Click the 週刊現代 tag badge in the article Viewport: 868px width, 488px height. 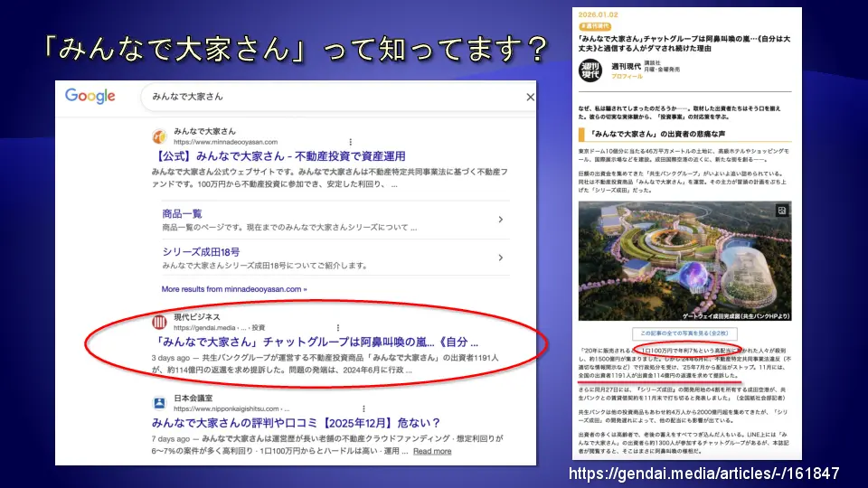tap(595, 26)
